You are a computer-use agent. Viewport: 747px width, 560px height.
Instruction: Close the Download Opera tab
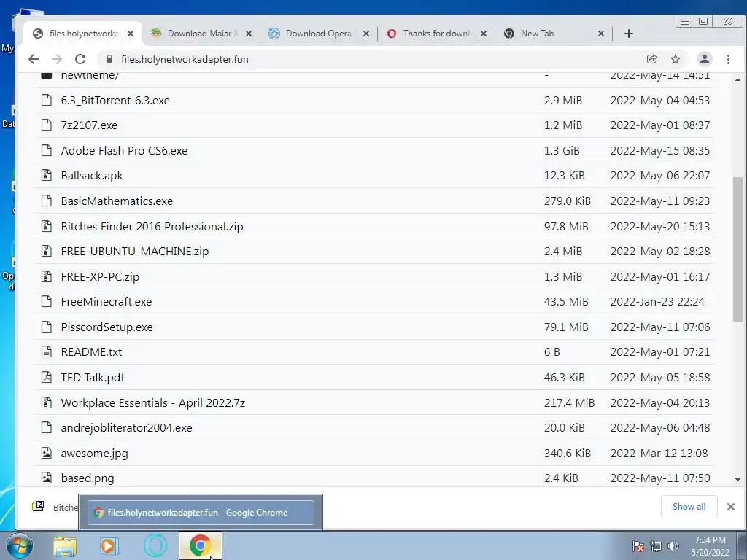(x=366, y=34)
